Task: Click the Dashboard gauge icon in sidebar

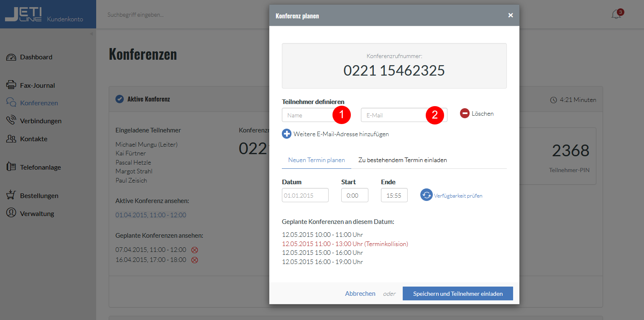Action: [11, 57]
